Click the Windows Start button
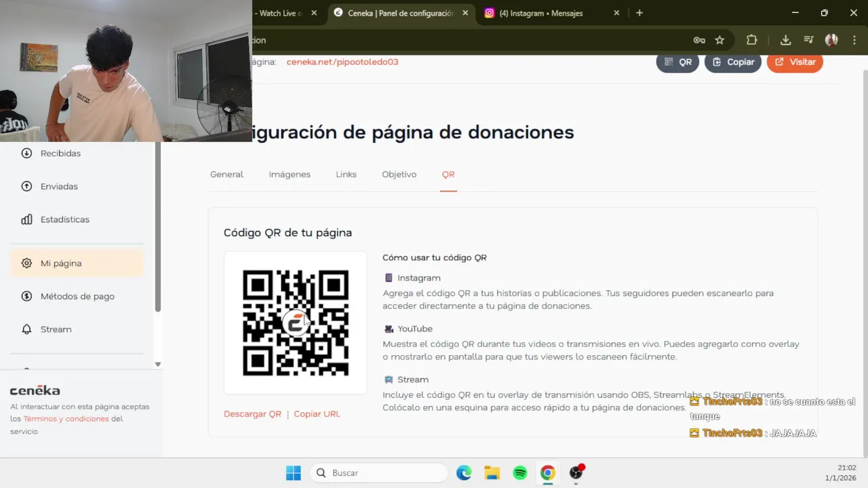868x488 pixels. (293, 473)
